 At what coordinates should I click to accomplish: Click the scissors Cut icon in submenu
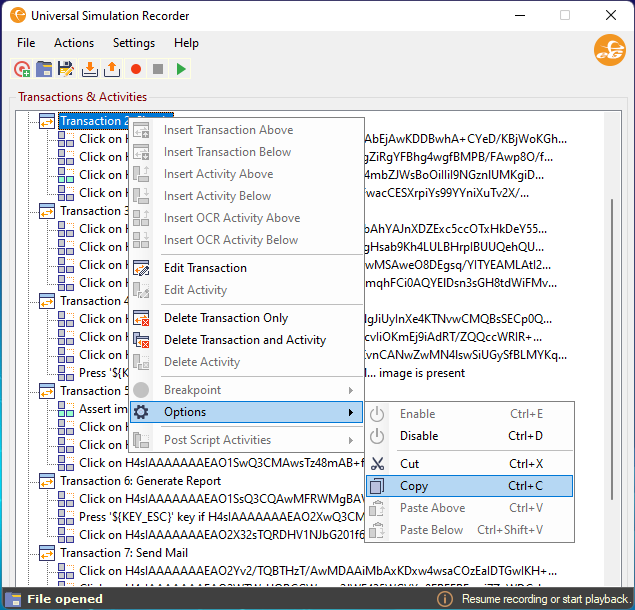377,464
